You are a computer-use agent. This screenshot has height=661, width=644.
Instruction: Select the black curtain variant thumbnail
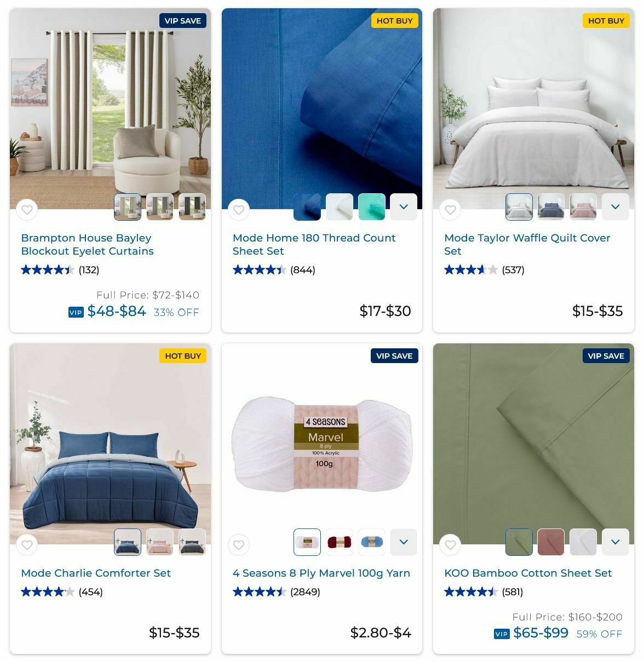tap(192, 207)
